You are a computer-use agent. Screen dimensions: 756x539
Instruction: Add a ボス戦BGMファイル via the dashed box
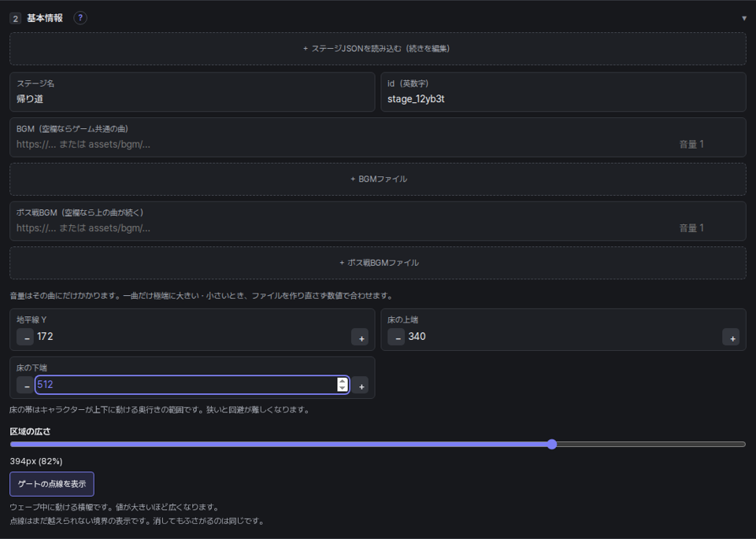pos(378,263)
